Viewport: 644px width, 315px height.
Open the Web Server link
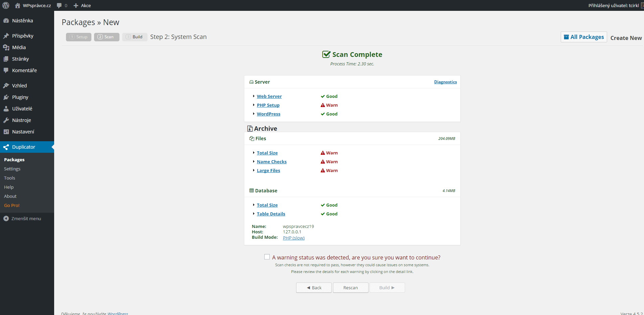[269, 96]
